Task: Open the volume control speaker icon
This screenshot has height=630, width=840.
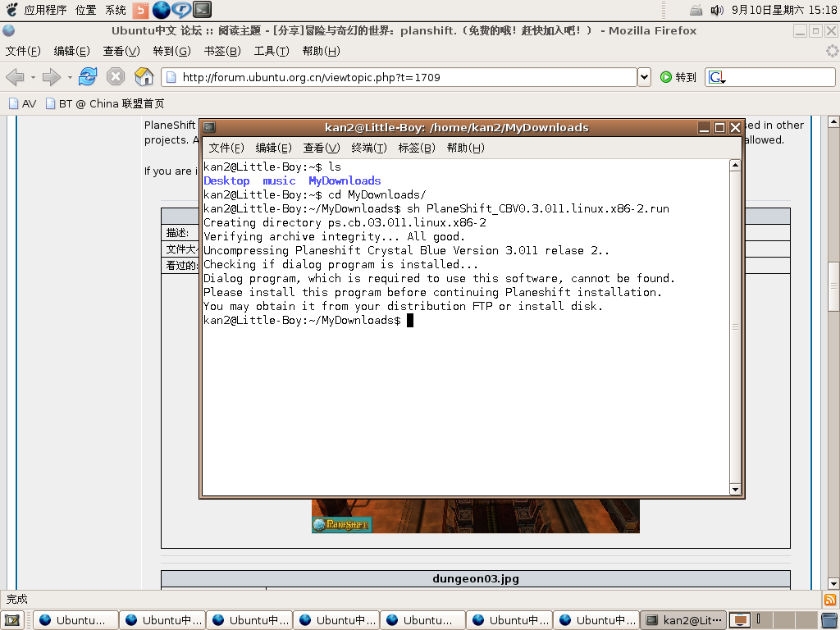Action: pos(716,10)
